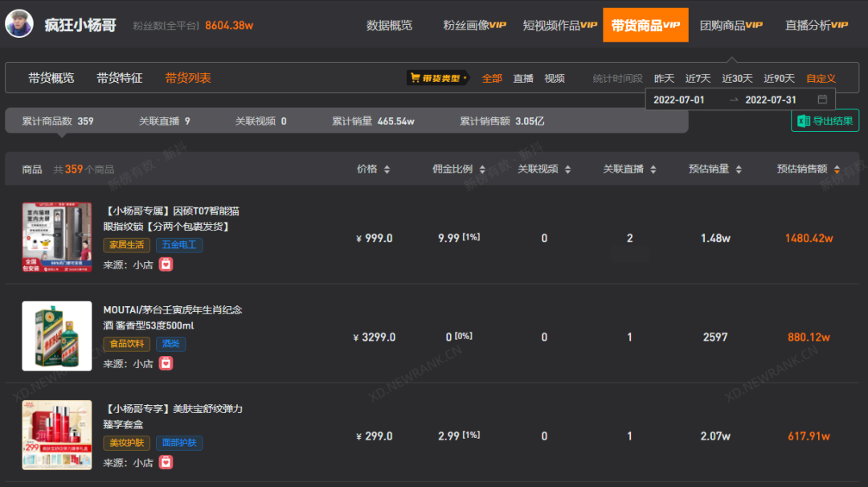The height and width of the screenshot is (487, 868).
Task: Open the 粉丝画像 VIP tab
Action: point(474,25)
